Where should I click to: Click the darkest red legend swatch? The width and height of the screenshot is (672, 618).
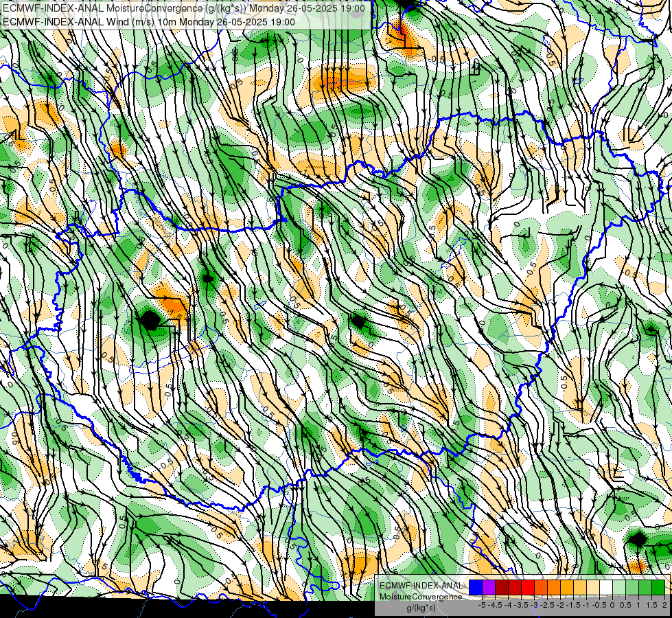[502, 588]
